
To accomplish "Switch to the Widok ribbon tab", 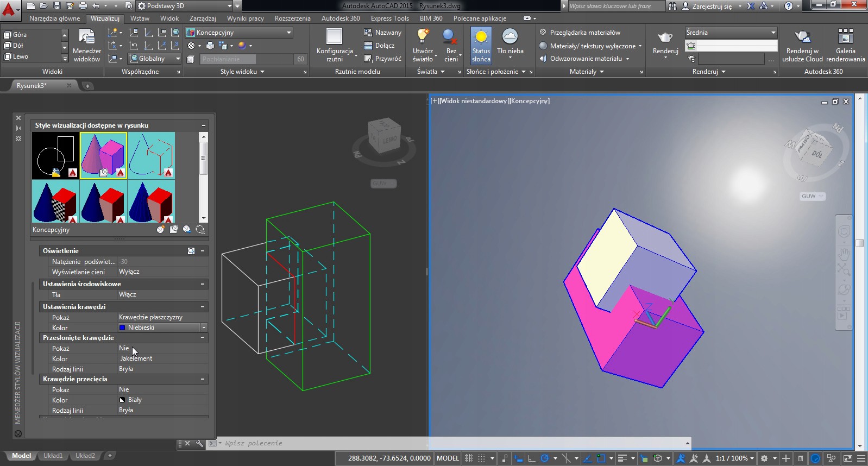I will (169, 18).
